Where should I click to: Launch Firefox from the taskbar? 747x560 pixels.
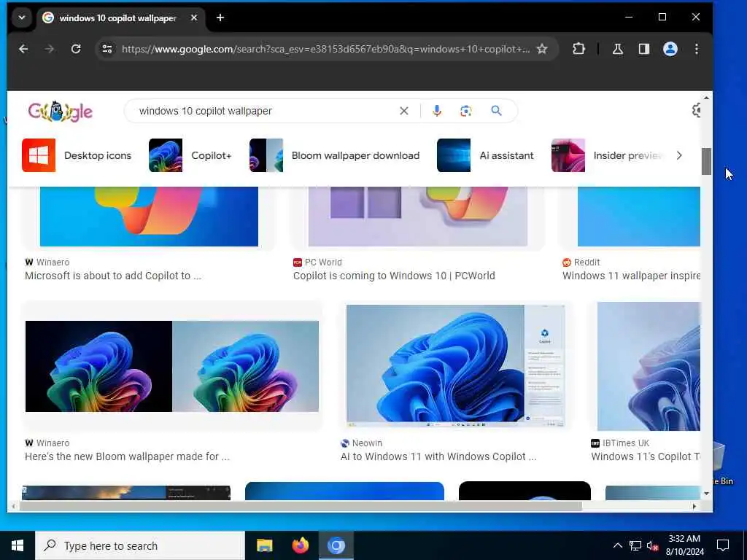(x=300, y=545)
